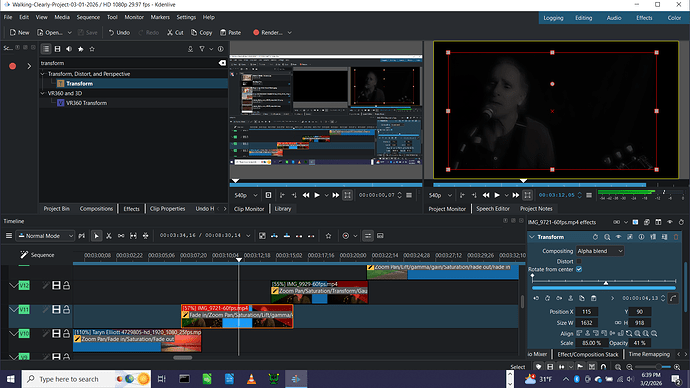Show the subtitle track icon in timeline toolbar

pos(380,236)
